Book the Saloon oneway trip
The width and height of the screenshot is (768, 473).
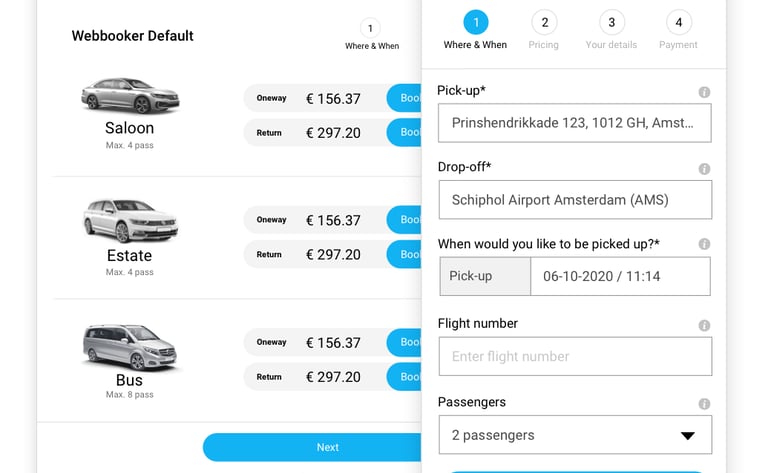pos(404,98)
